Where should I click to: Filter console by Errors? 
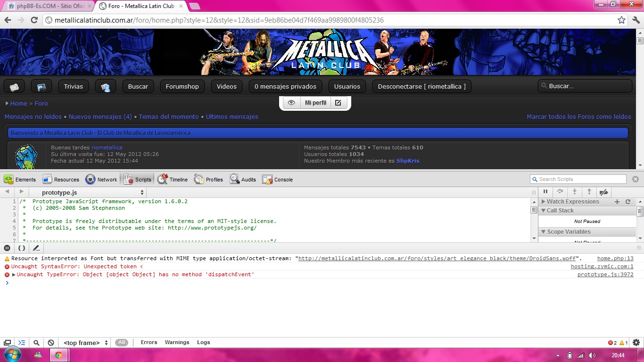point(149,342)
